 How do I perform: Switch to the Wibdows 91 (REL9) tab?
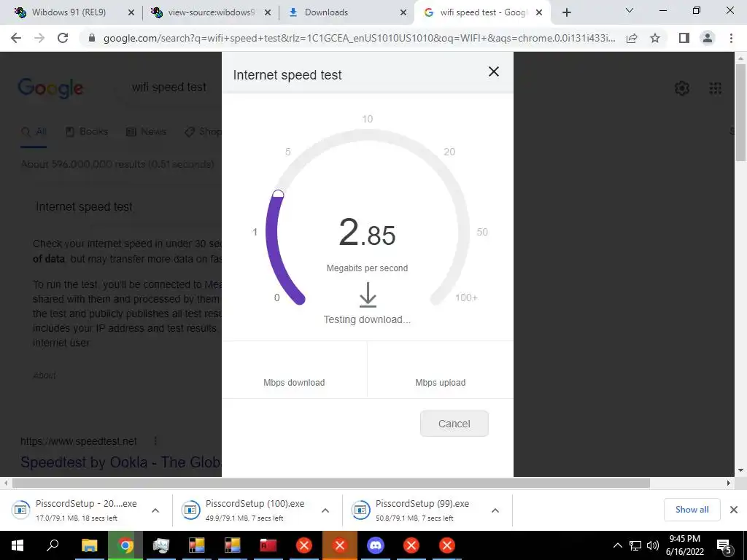74,12
